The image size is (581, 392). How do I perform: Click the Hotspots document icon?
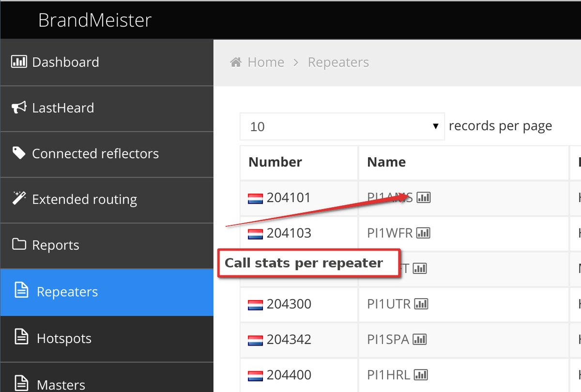click(x=21, y=337)
